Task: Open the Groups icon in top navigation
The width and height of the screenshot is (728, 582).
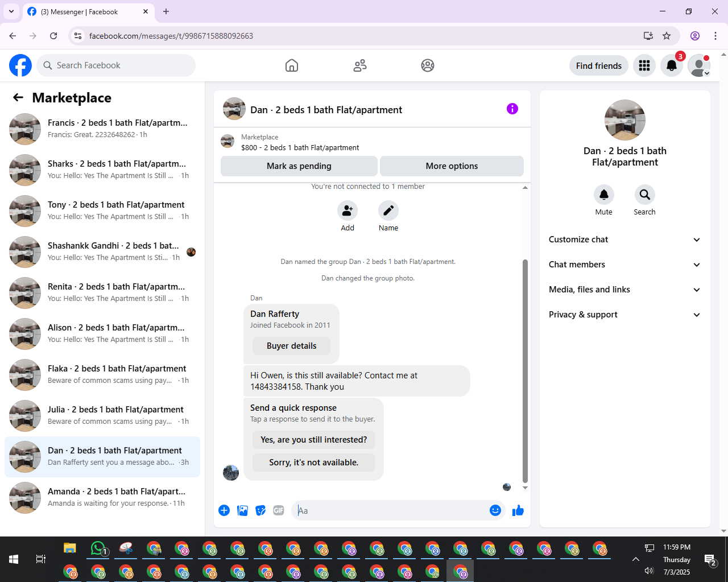Action: (x=428, y=65)
